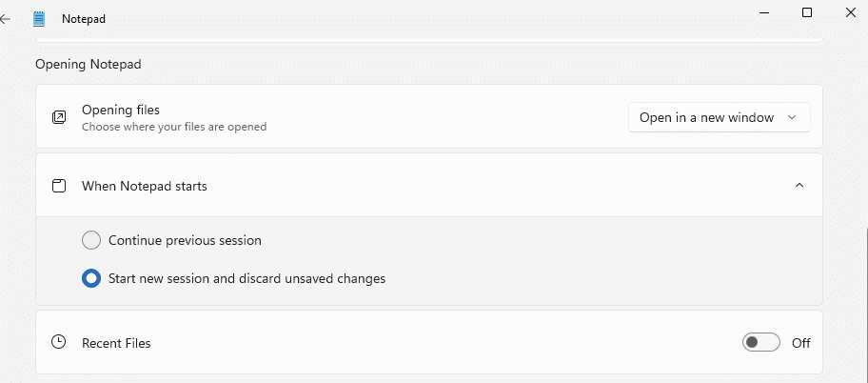The image size is (868, 383).
Task: Maximize the Notepad window
Action: [x=807, y=12]
